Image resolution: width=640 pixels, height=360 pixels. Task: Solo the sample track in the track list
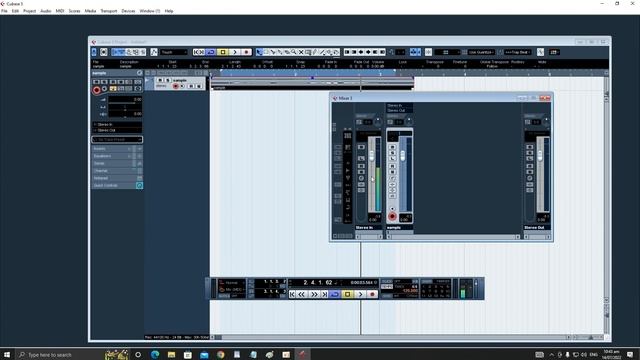coord(167,80)
